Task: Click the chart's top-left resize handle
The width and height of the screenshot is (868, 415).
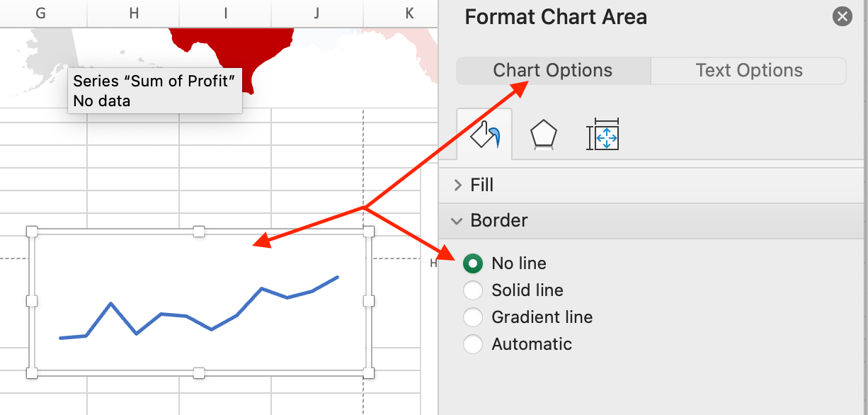Action: pos(32,232)
